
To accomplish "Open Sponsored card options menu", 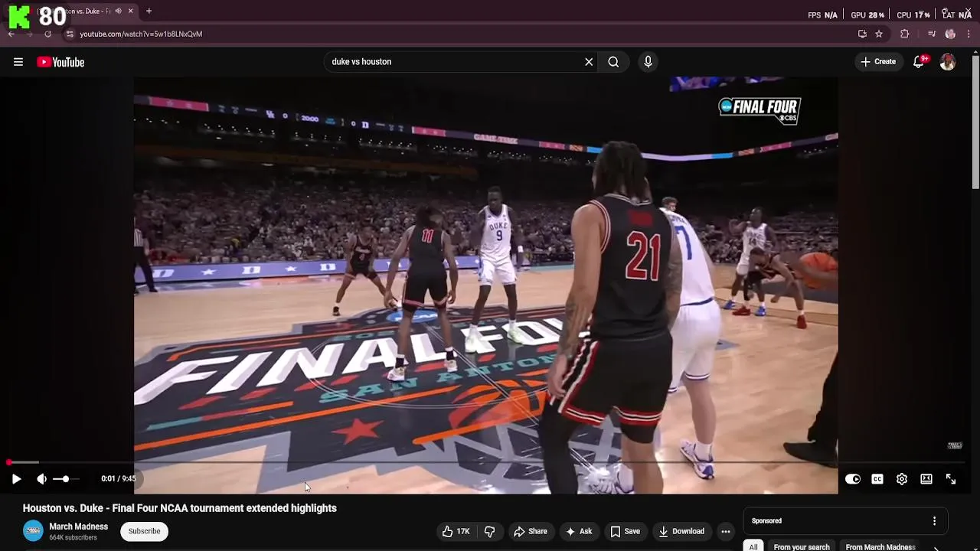I will coord(934,521).
